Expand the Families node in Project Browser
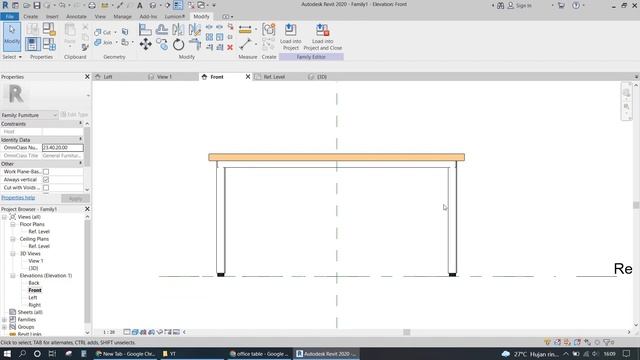 [4, 320]
